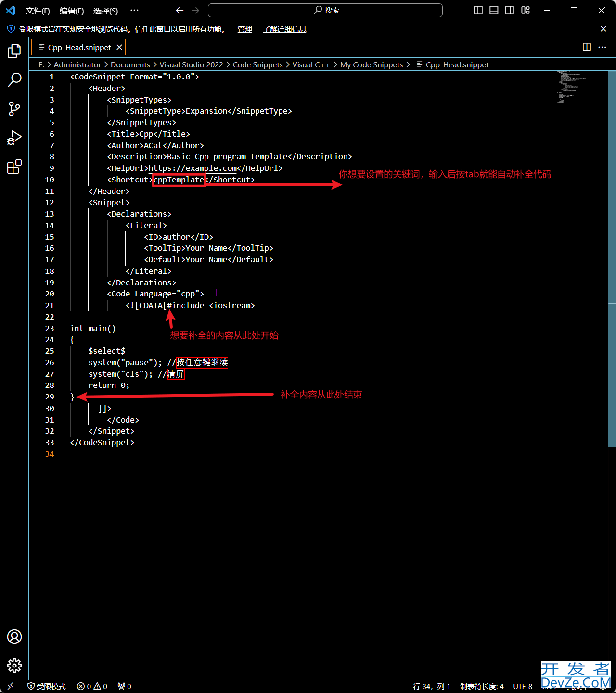
Task: Open the Extensions view
Action: tap(14, 167)
